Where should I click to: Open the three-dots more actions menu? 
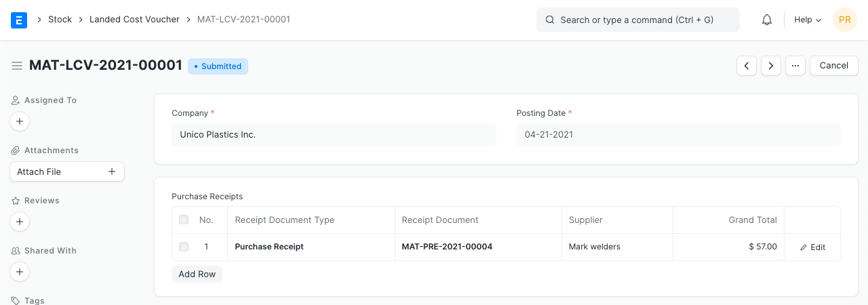click(x=795, y=66)
